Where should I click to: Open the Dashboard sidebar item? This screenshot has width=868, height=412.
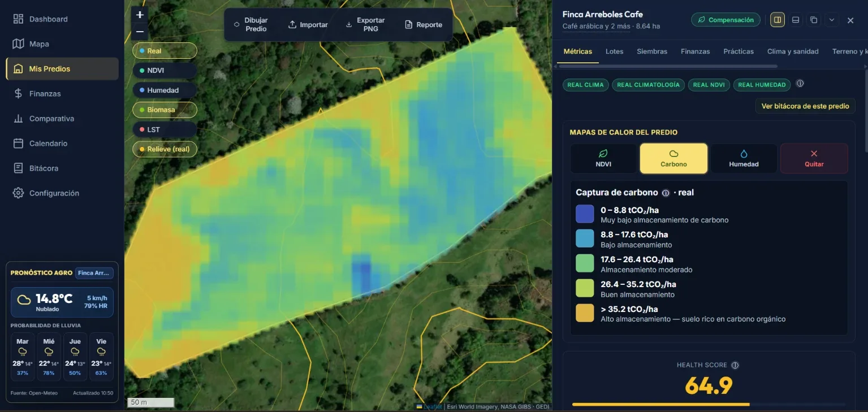click(x=62, y=19)
